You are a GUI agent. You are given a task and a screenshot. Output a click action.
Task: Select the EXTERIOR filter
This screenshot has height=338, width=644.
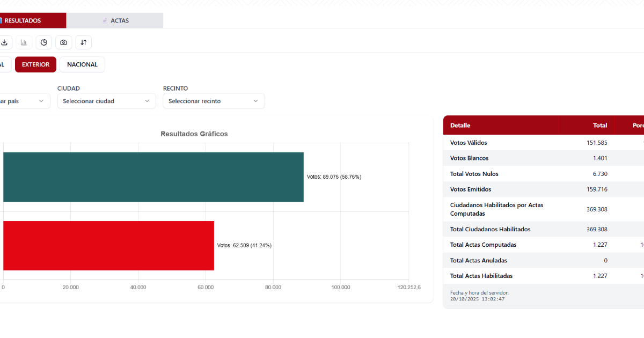[35, 64]
